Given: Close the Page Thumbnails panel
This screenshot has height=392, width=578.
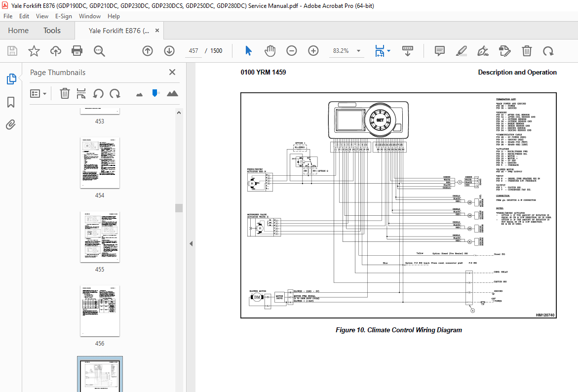Looking at the screenshot, I should (x=172, y=72).
